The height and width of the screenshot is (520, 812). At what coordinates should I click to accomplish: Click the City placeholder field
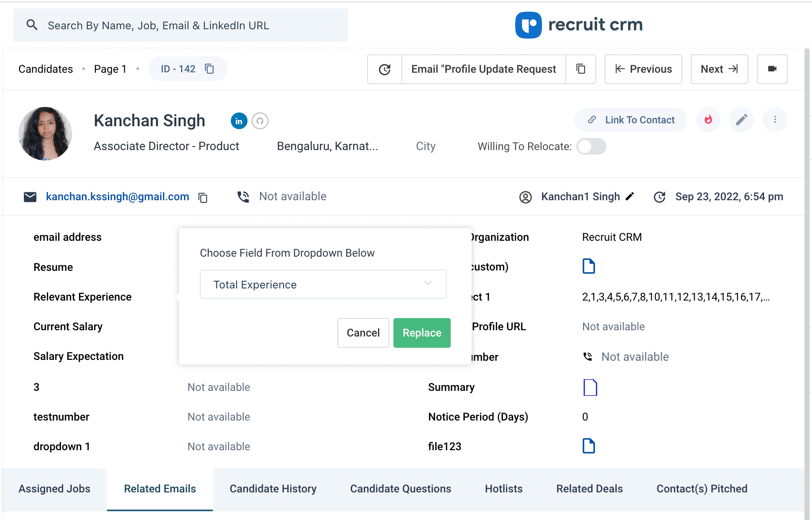pos(426,146)
